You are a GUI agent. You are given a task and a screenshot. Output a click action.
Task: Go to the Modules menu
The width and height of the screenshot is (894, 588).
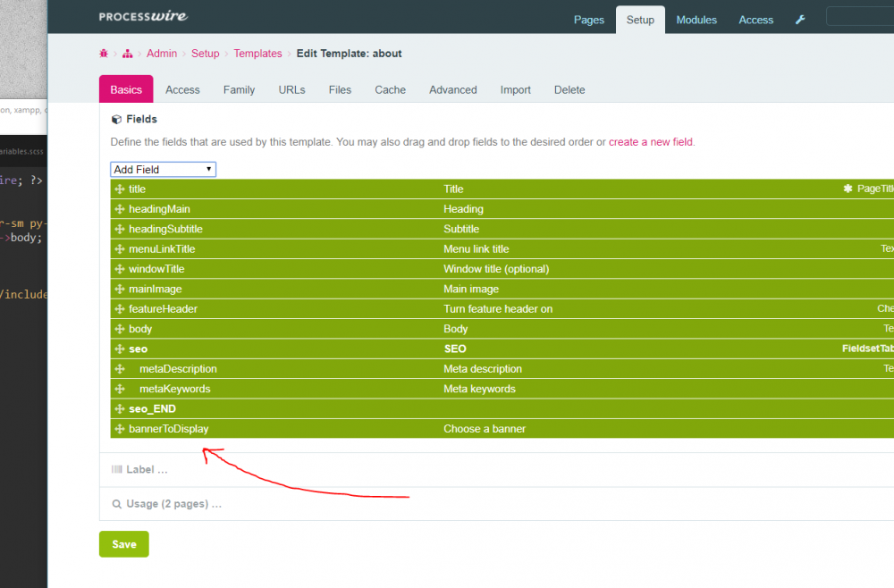696,20
